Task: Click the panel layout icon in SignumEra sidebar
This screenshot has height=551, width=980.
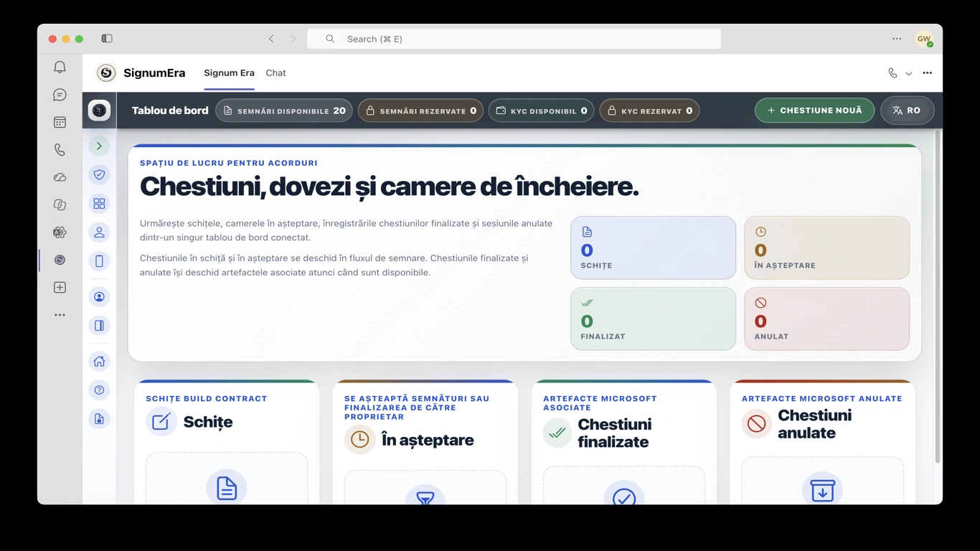Action: pyautogui.click(x=99, y=325)
